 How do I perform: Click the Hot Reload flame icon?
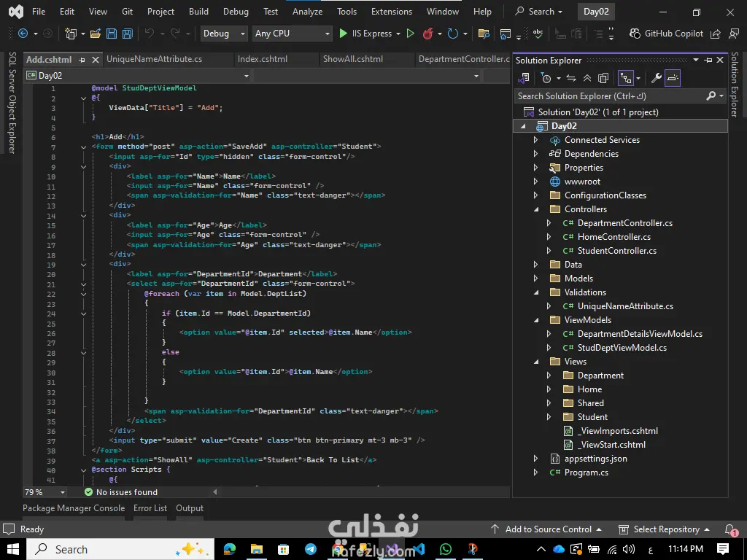[x=427, y=34]
